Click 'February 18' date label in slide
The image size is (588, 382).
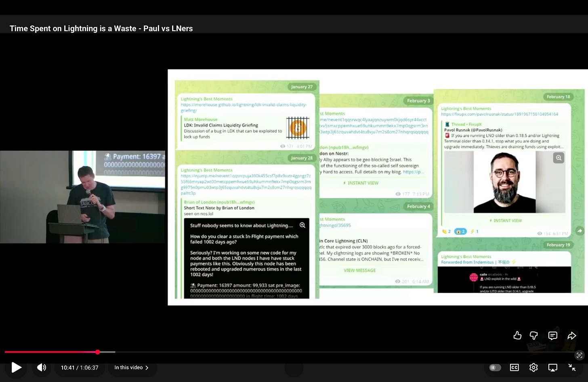point(558,97)
